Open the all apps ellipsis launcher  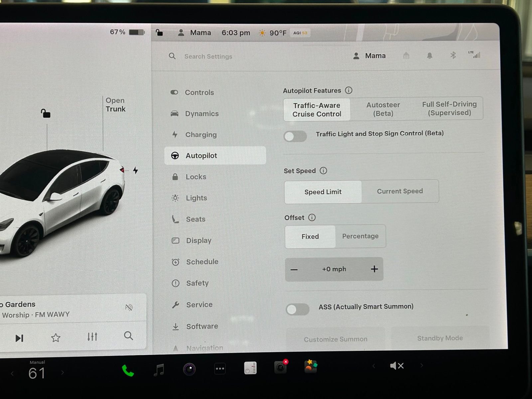tap(220, 368)
